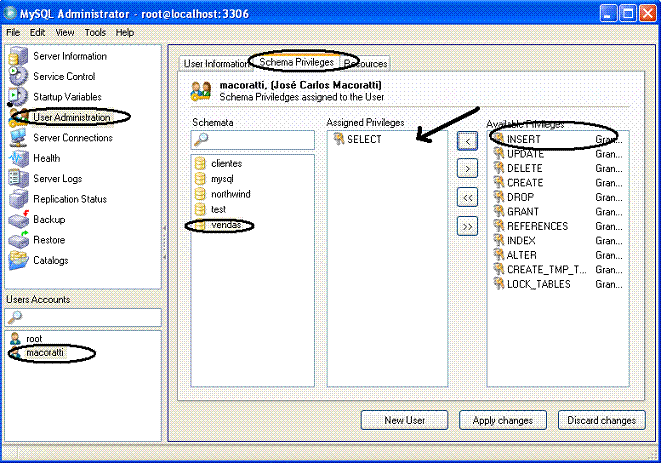Open the Edit menu

pos(37,32)
